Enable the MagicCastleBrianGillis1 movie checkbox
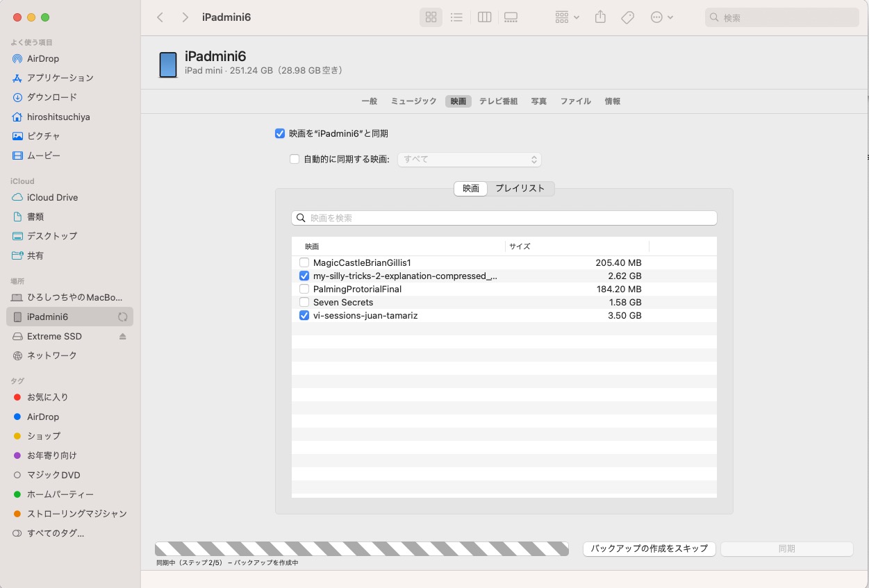 (304, 262)
